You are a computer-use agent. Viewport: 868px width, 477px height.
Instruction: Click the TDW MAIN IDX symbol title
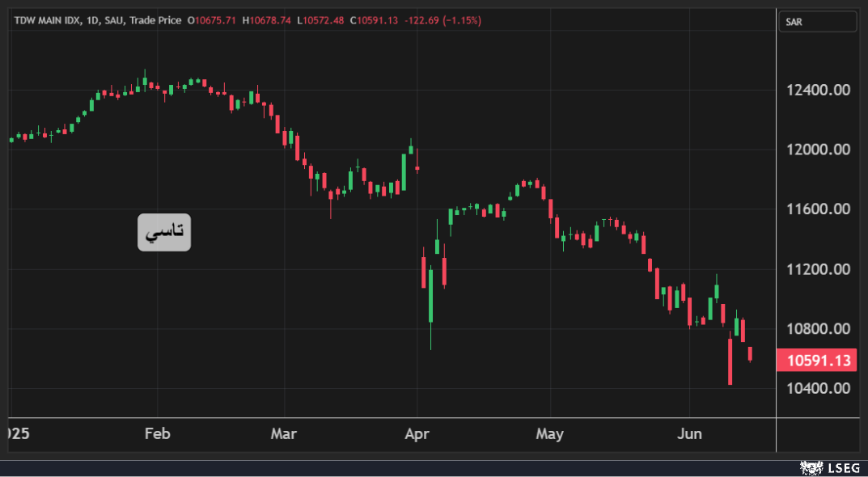(49, 20)
